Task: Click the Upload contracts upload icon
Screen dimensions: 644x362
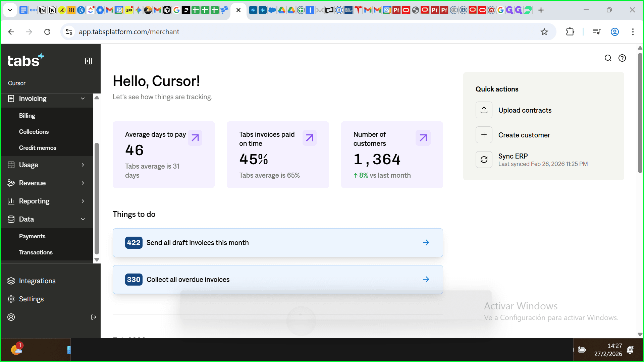Action: pos(484,110)
